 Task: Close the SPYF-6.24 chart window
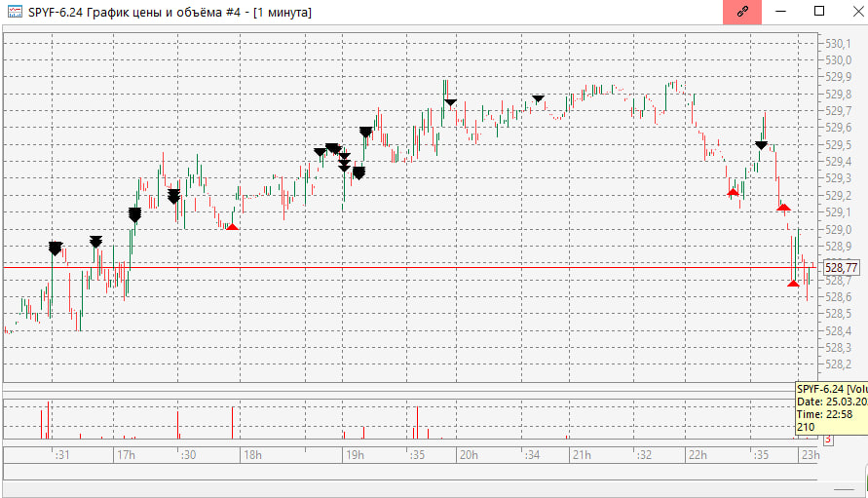[857, 12]
